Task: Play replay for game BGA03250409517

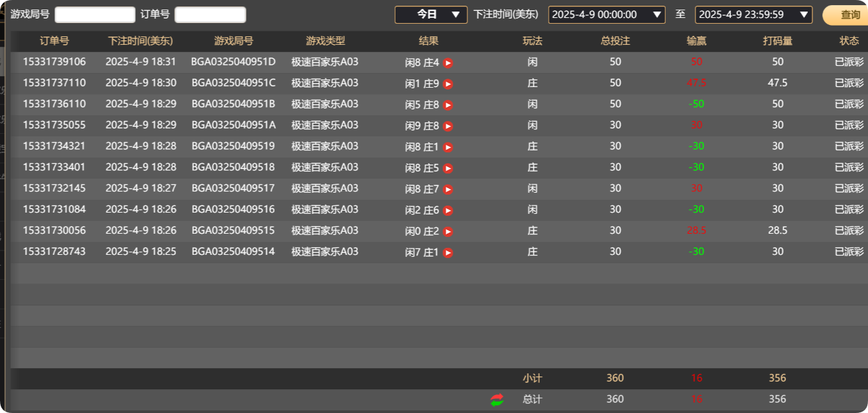Action: 447,188
